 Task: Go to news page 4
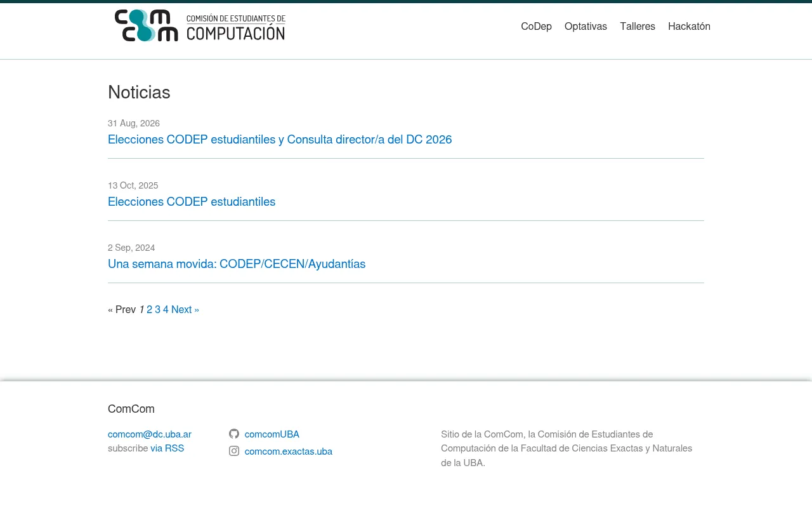tap(166, 309)
